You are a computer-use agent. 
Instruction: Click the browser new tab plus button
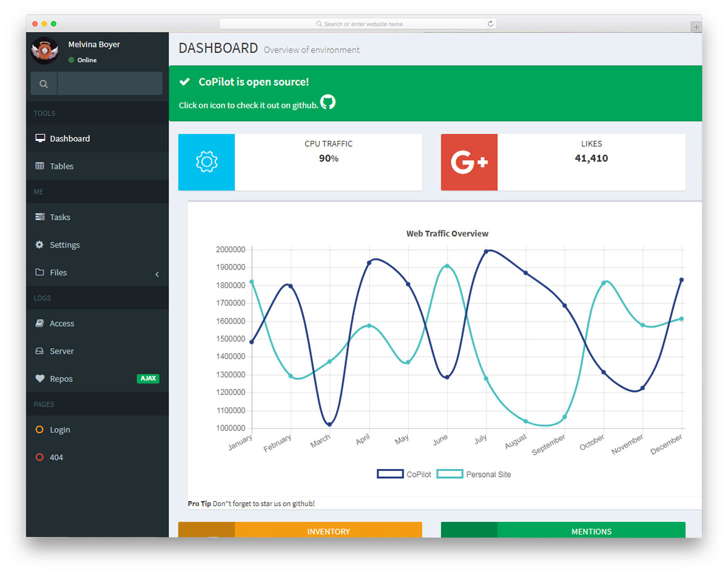[696, 27]
